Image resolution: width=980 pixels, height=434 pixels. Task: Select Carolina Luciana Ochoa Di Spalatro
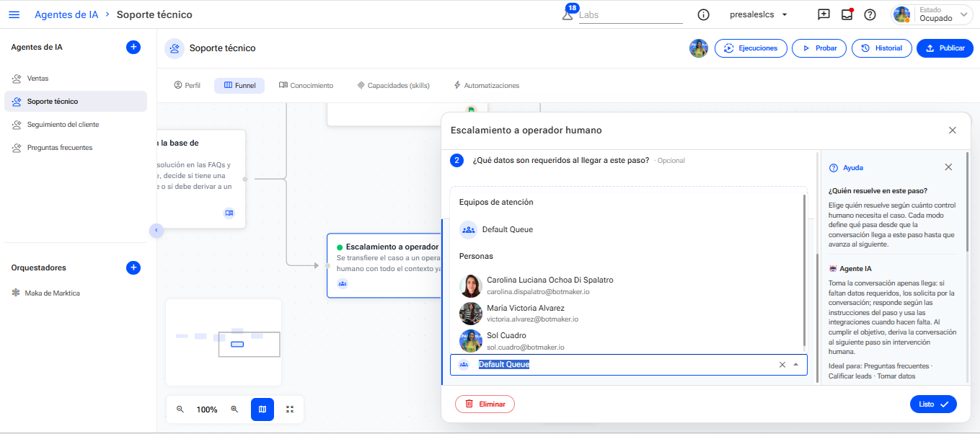pyautogui.click(x=627, y=285)
